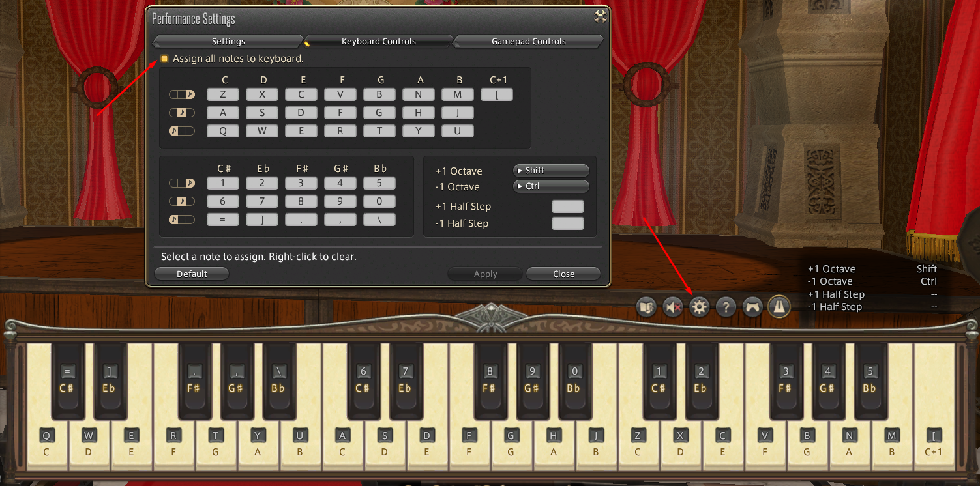Select the +1 Half Step key field
The width and height of the screenshot is (980, 486).
pyautogui.click(x=567, y=207)
